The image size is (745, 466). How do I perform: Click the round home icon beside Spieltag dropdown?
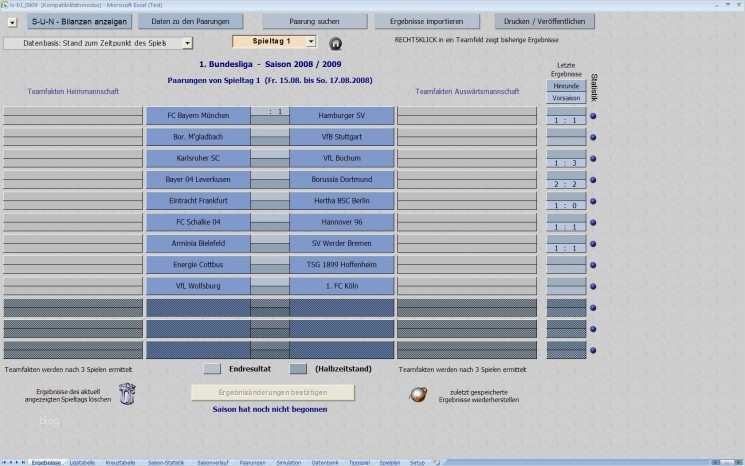click(335, 44)
